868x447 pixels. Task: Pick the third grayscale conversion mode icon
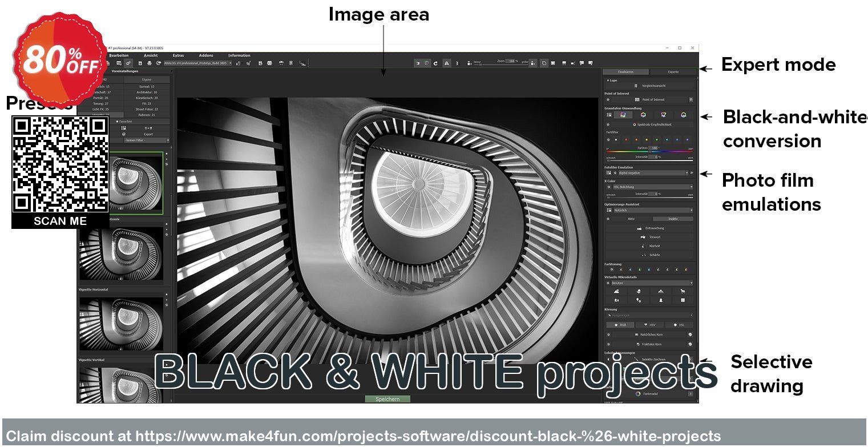click(x=663, y=115)
